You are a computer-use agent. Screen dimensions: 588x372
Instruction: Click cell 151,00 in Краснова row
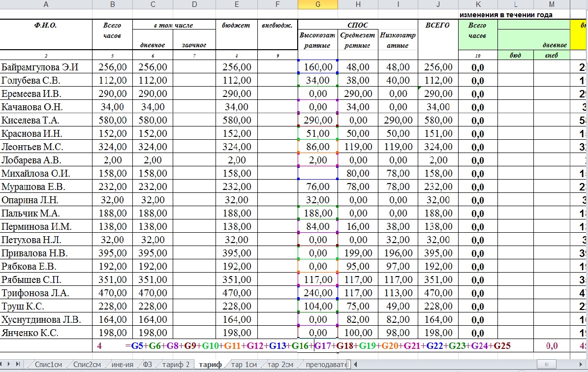(438, 133)
